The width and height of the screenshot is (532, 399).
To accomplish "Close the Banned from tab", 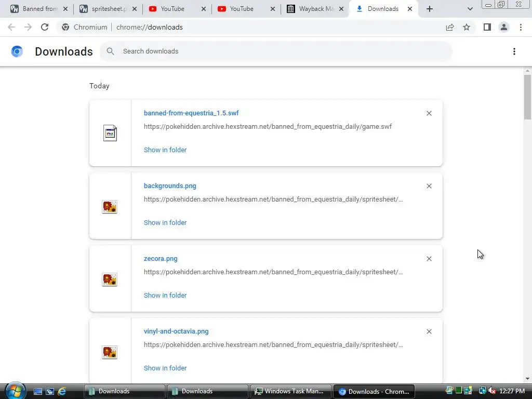I will pyautogui.click(x=65, y=9).
